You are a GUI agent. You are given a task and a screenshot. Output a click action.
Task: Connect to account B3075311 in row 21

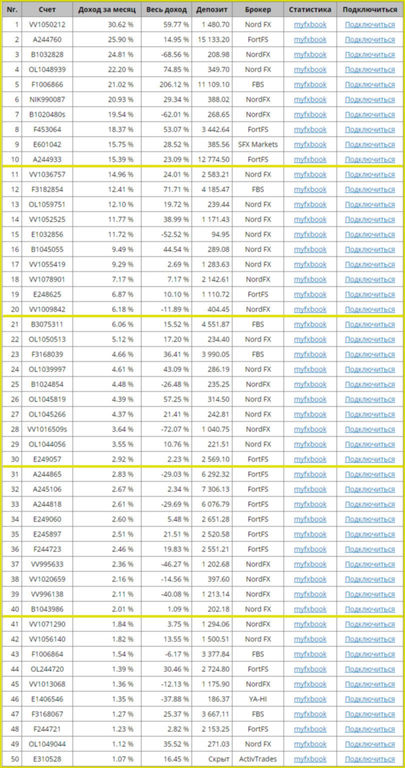pyautogui.click(x=370, y=324)
